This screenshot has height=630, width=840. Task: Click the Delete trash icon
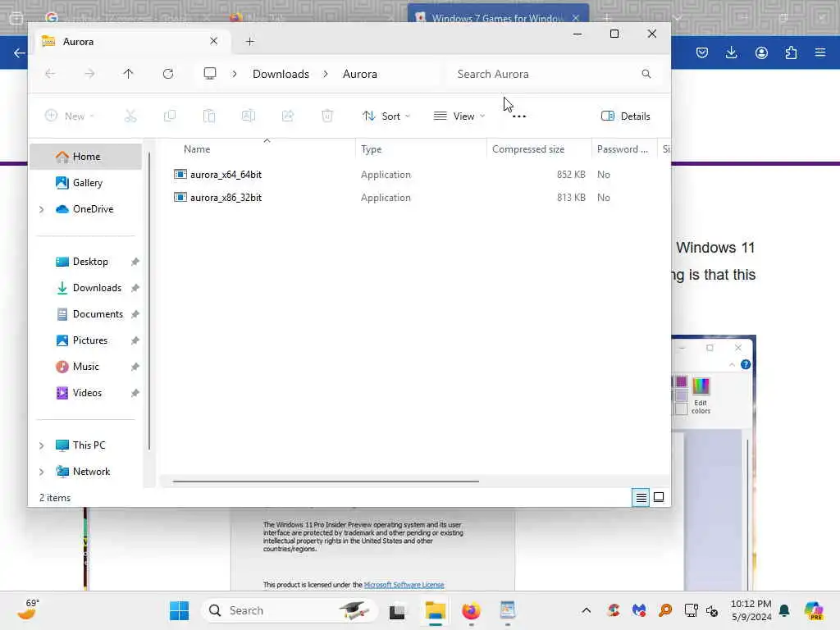coord(327,116)
